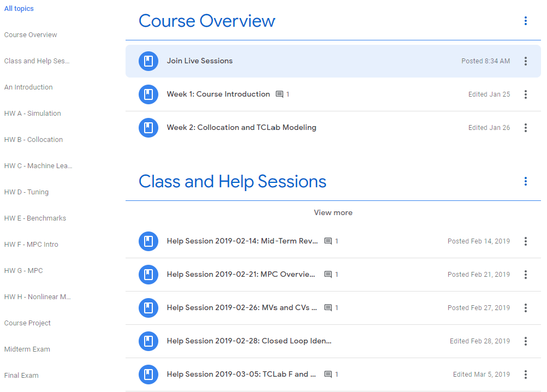
Task: Open Week 2: Collocation and TCLab Modeling
Action: pos(241,128)
